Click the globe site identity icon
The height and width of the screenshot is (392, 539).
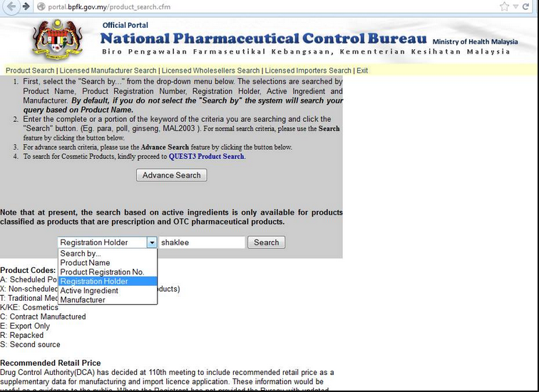pyautogui.click(x=41, y=6)
